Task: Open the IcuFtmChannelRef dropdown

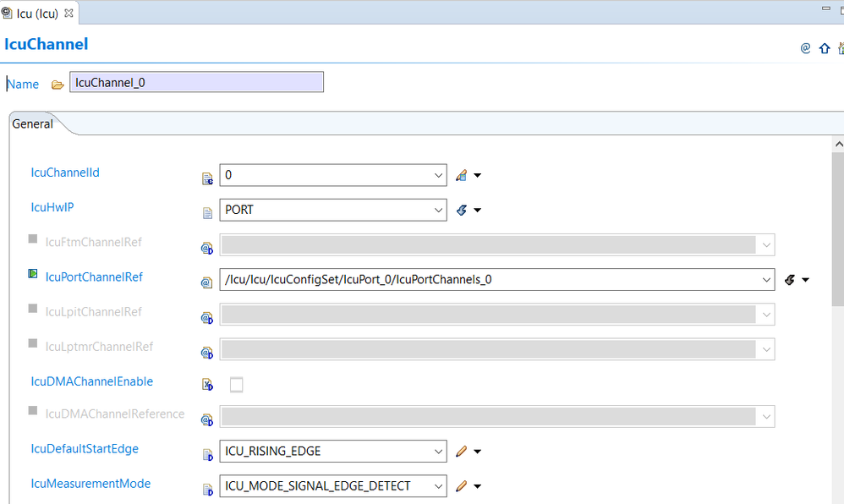Action: [x=766, y=245]
